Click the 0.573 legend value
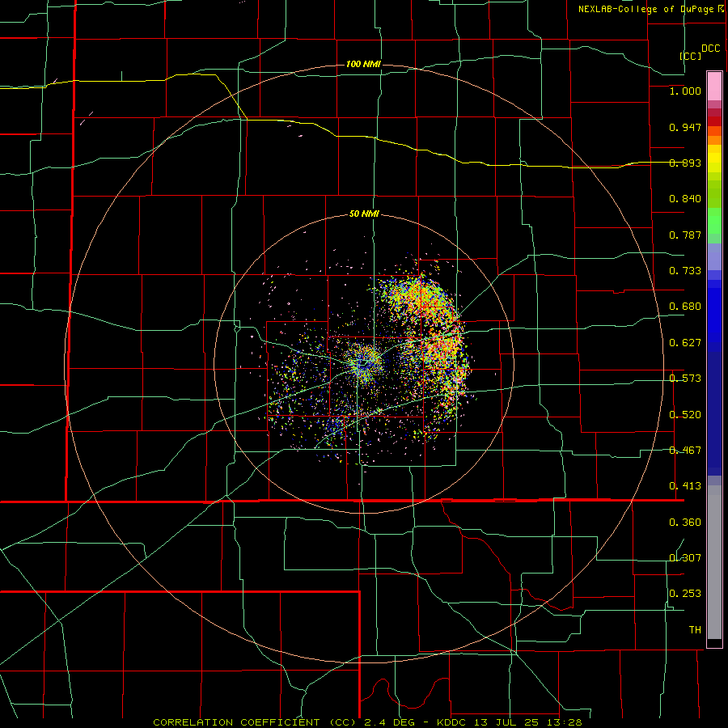This screenshot has height=728, width=728. click(x=685, y=379)
